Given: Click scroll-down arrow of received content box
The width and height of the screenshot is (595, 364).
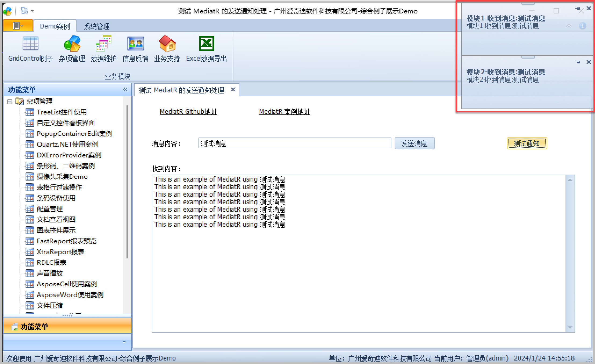Looking at the screenshot, I should click(x=570, y=327).
